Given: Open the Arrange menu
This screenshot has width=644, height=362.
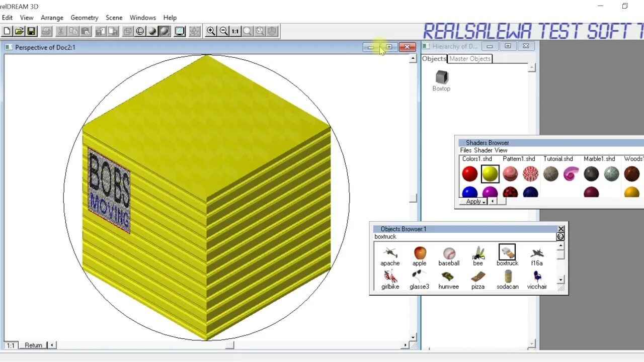Looking at the screenshot, I should (x=52, y=18).
